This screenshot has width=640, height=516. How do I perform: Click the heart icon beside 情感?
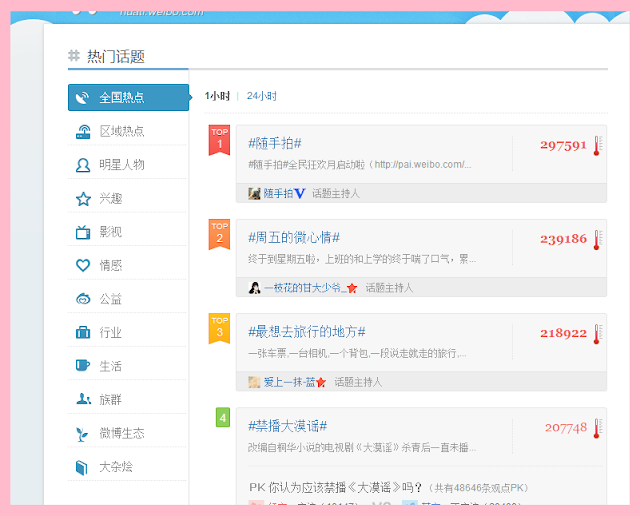pyautogui.click(x=83, y=265)
